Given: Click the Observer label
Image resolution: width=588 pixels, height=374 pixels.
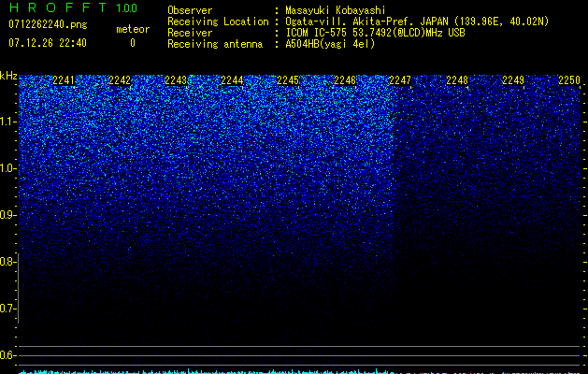Looking at the screenshot, I should 190,10.
